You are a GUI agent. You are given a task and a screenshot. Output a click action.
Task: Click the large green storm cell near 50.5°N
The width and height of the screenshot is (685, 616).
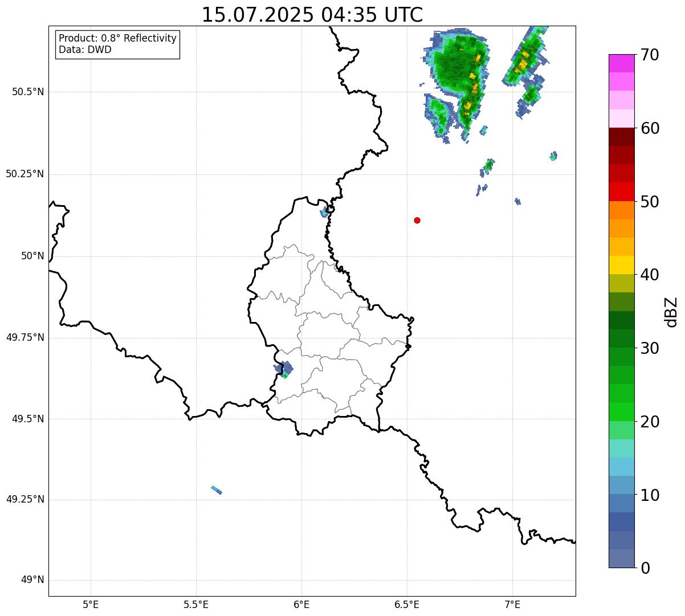pyautogui.click(x=455, y=84)
